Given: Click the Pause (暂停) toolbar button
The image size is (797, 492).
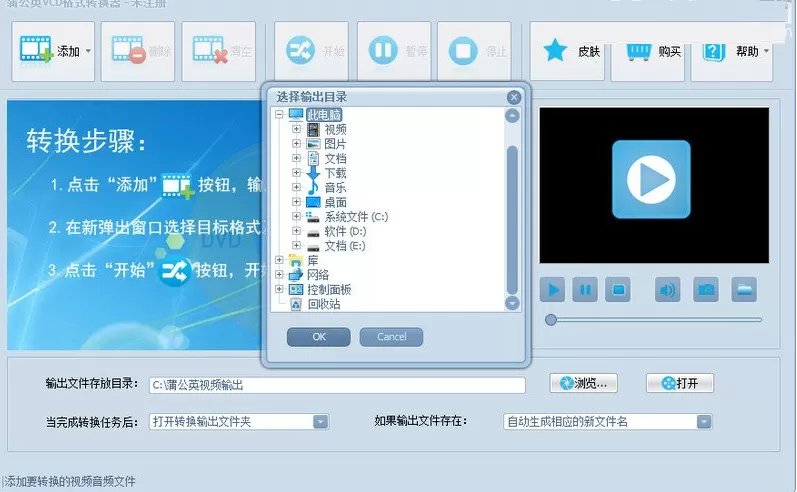Looking at the screenshot, I should coord(394,51).
